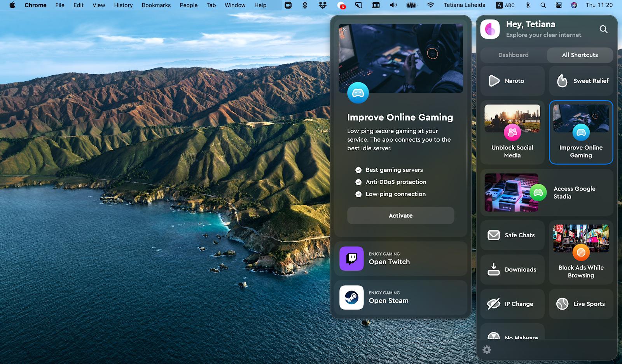Click the ClearVPN logo icon
622x364 pixels.
tap(490, 29)
